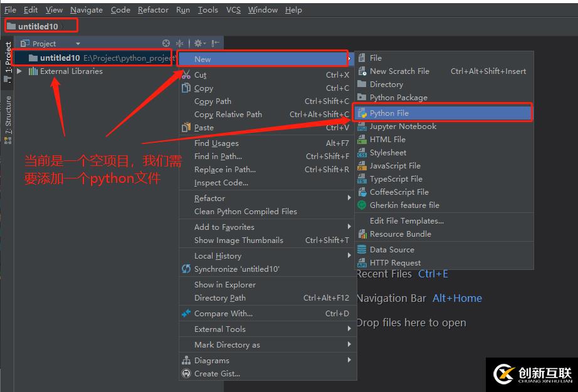Click the Gherkin feature file icon
This screenshot has height=392, width=578.
362,205
